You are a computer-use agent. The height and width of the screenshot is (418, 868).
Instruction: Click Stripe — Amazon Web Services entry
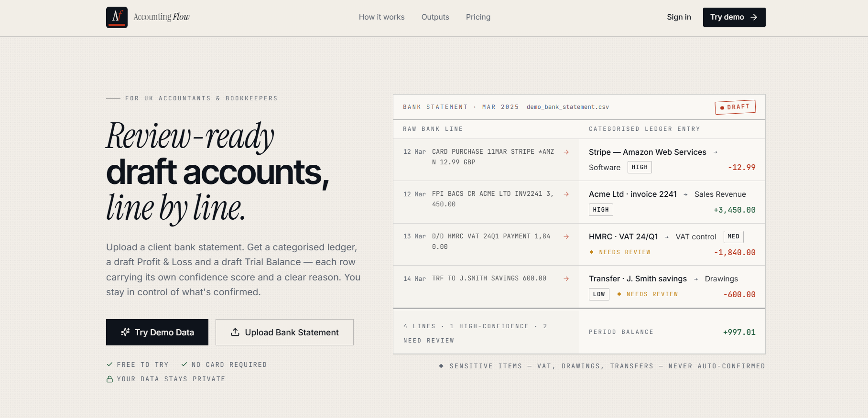click(648, 152)
